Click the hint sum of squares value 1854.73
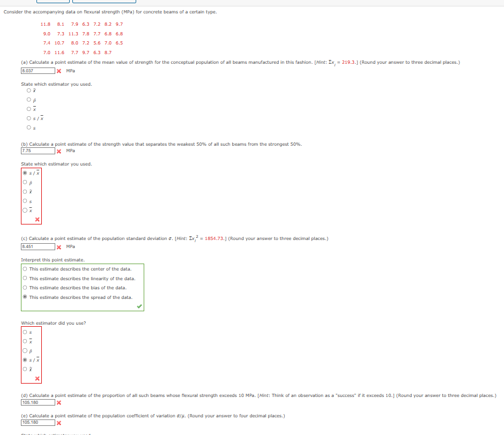The image size is (504, 435). (x=214, y=238)
